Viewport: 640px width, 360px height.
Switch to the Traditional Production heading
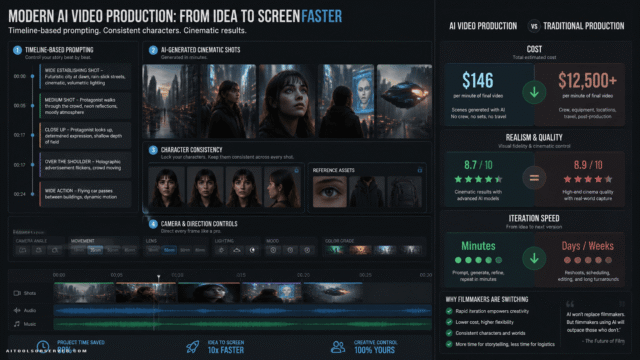[583, 26]
